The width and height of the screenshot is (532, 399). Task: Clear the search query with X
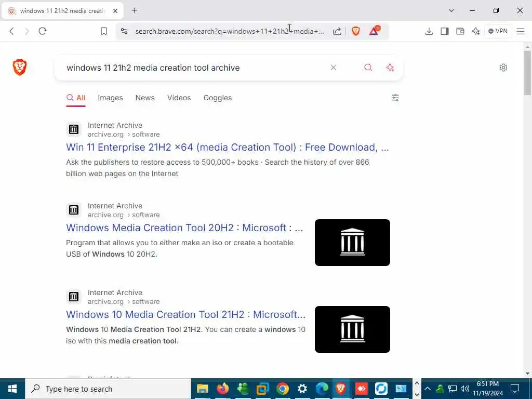(x=333, y=68)
